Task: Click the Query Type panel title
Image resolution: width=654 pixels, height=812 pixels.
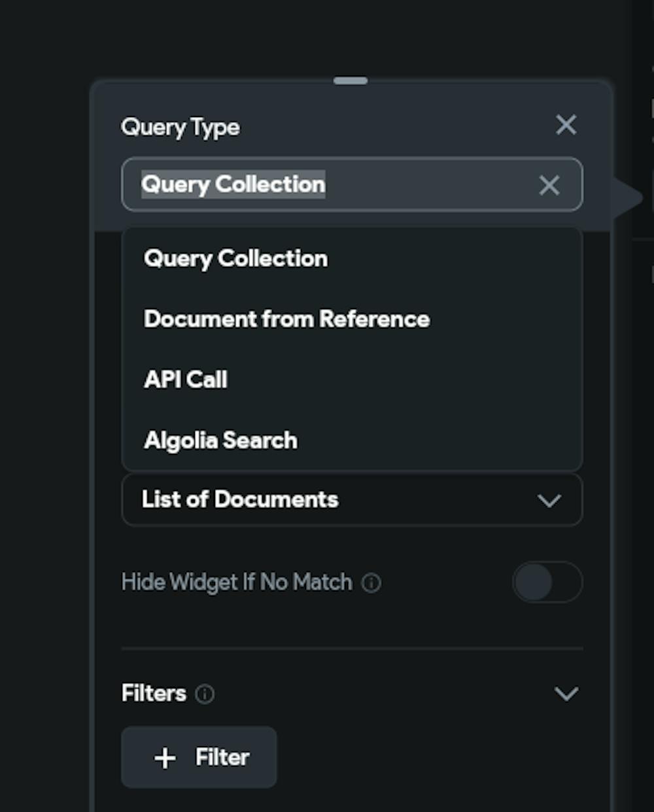Action: [x=181, y=127]
